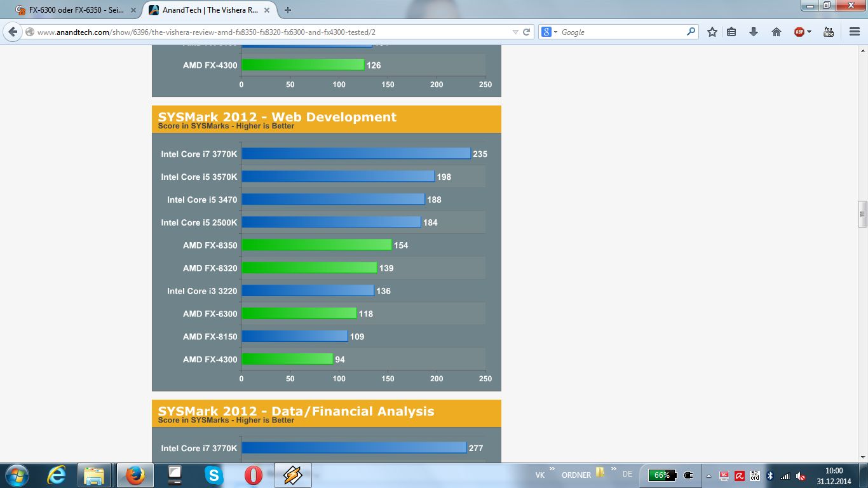Open Winamp lightning taskbar icon
The height and width of the screenshot is (488, 868).
click(x=292, y=475)
